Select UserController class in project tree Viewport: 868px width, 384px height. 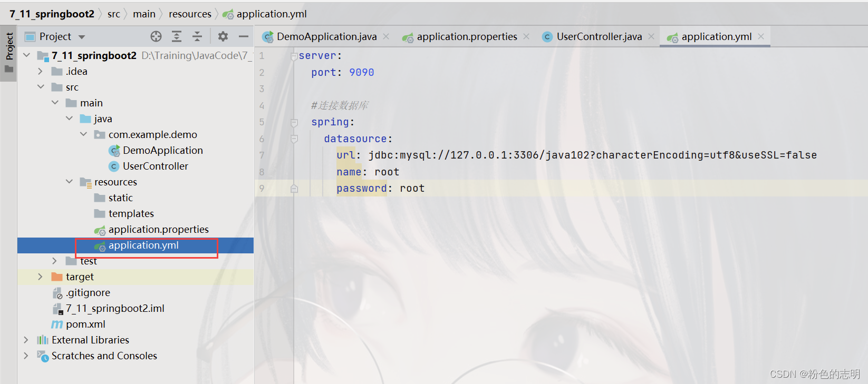(x=156, y=166)
